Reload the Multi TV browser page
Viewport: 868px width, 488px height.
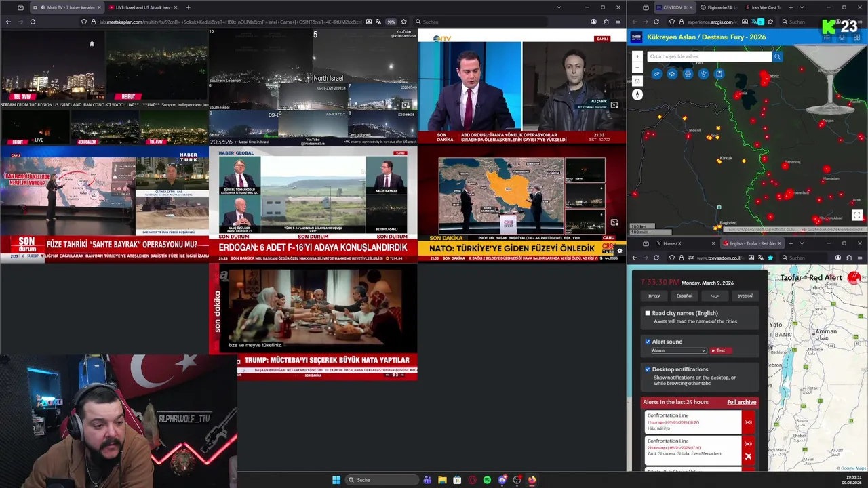(x=33, y=22)
